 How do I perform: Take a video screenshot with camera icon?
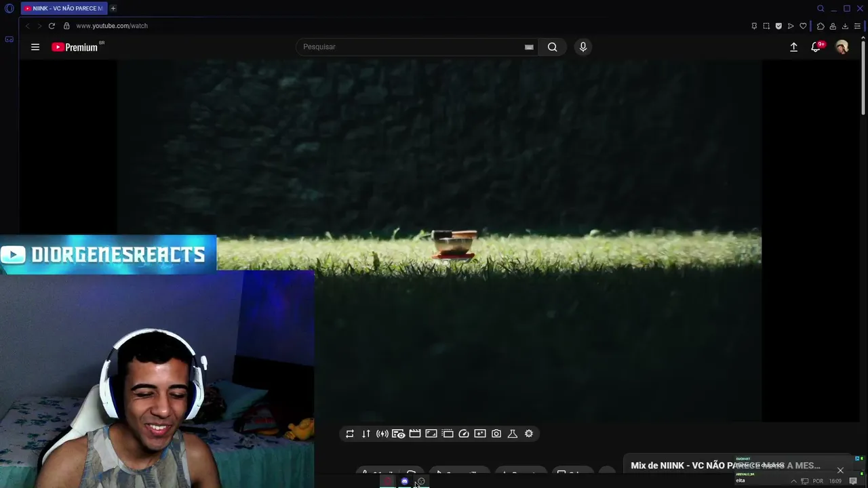pyautogui.click(x=496, y=434)
